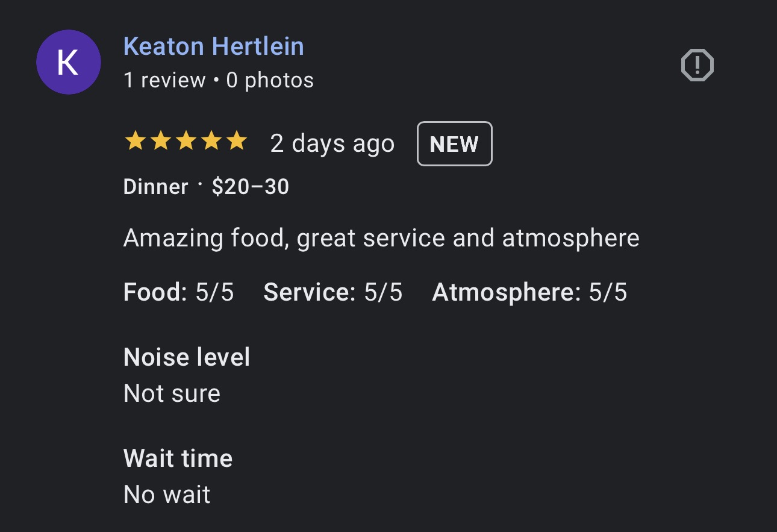Click the NEW badge
Image resolution: width=777 pixels, height=532 pixels.
click(454, 144)
